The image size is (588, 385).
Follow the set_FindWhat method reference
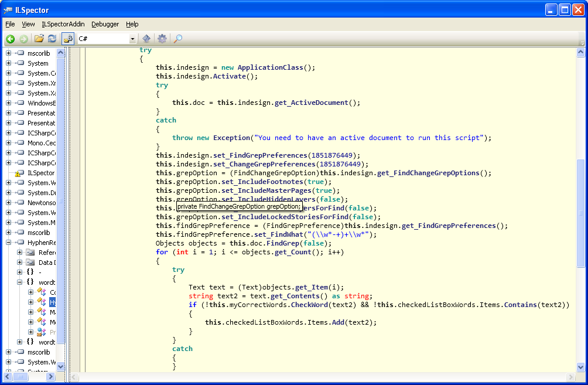point(279,234)
